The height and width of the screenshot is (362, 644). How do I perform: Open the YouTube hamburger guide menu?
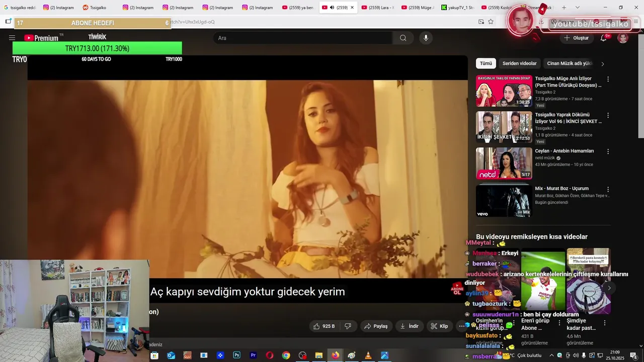12,38
